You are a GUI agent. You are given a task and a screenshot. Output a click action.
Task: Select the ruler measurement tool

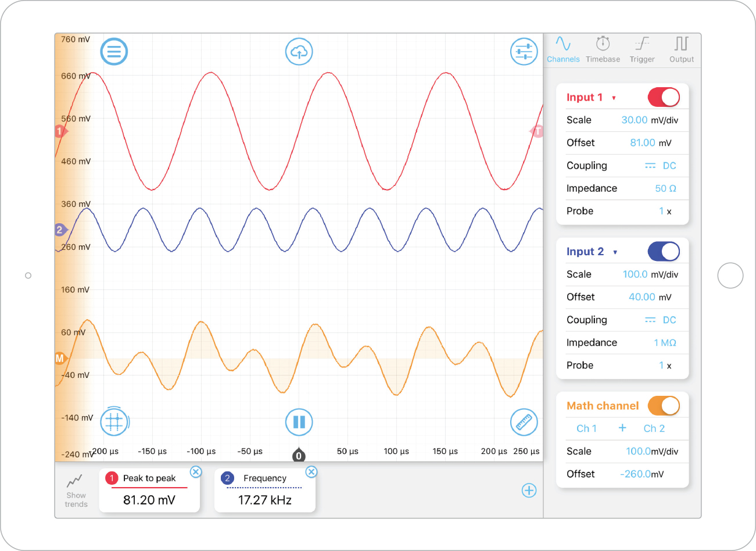(x=524, y=422)
